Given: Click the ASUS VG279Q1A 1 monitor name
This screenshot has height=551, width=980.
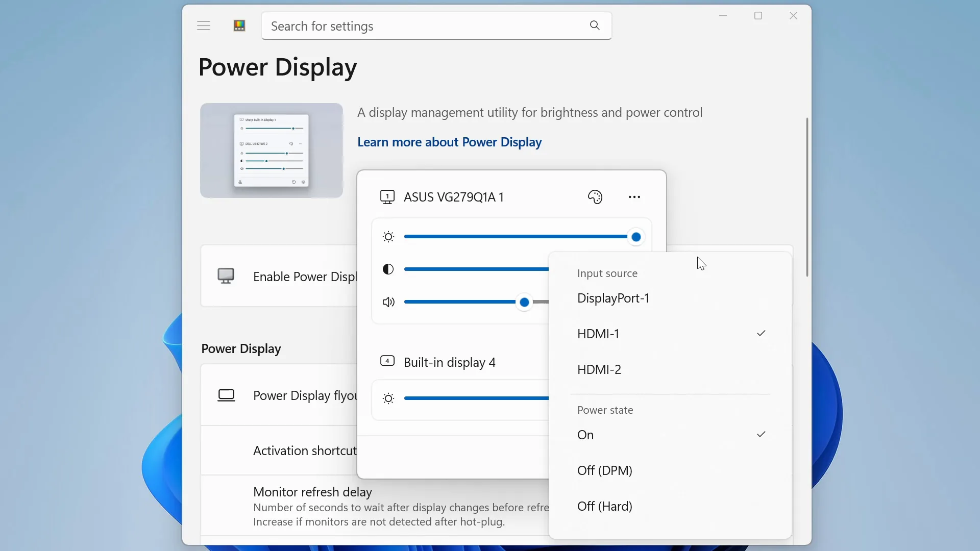Looking at the screenshot, I should pyautogui.click(x=454, y=197).
